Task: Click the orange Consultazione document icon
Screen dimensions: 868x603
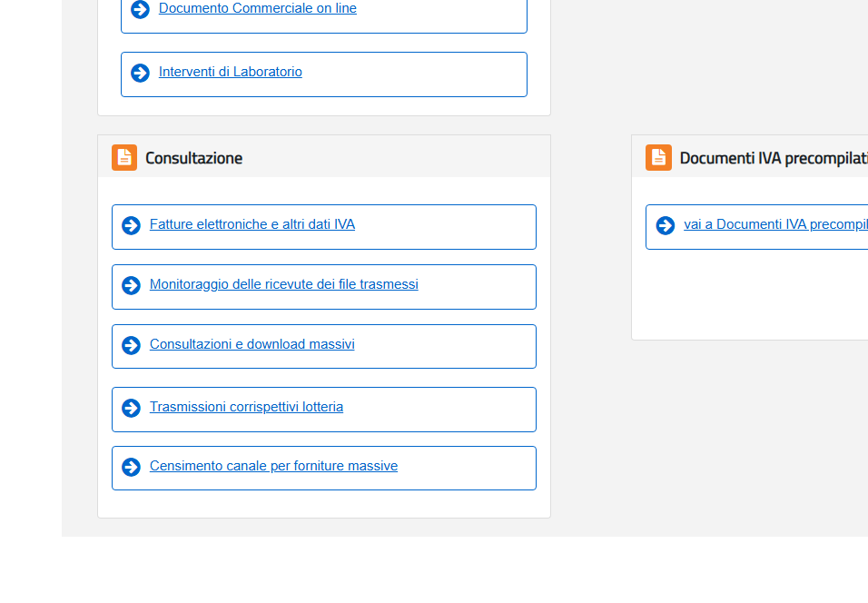Action: 124,158
